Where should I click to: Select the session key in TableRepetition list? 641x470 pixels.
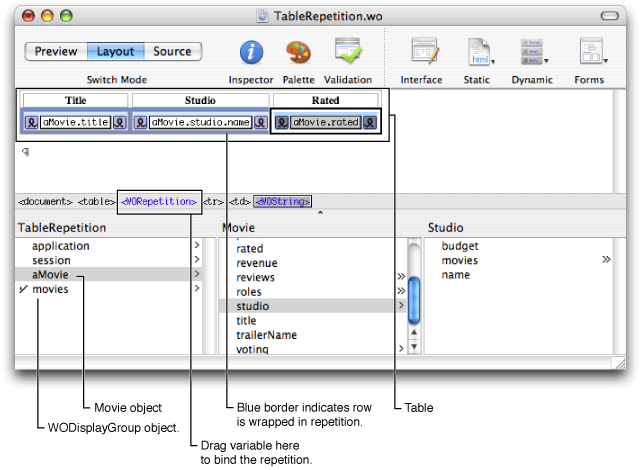coord(50,260)
